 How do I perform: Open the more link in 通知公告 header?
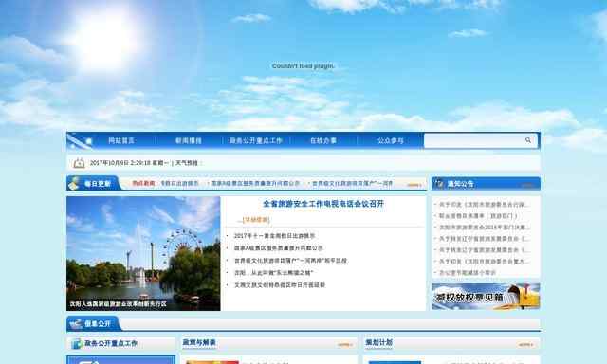coord(527,185)
